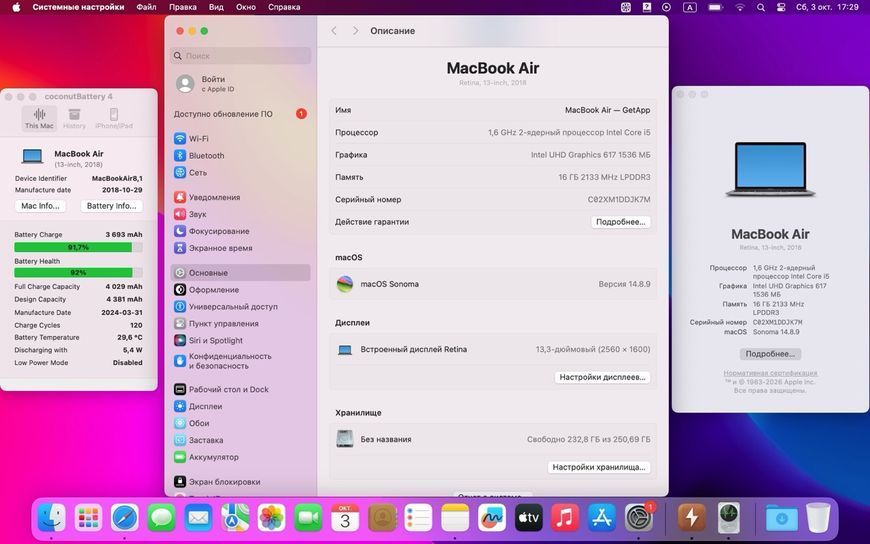Image resolution: width=870 pixels, height=544 pixels.
Task: Open Нормативная сертификация link
Action: click(x=770, y=373)
